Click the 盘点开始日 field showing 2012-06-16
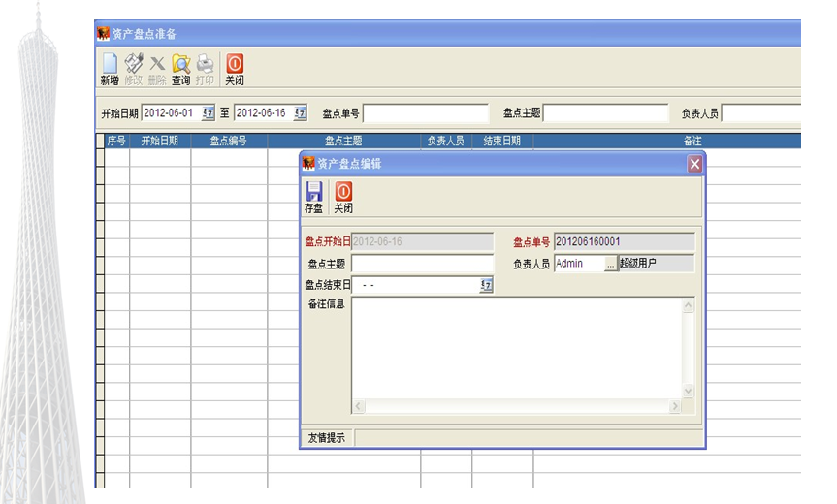 422,241
